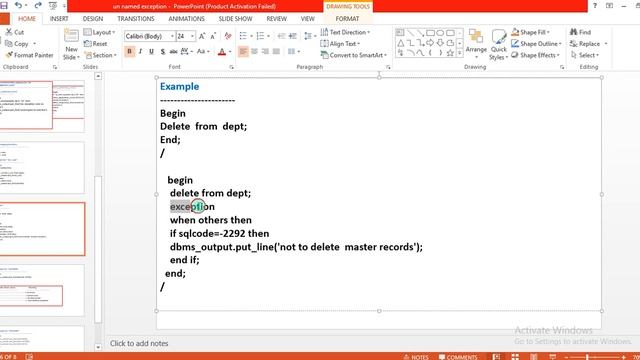Open the Shape Outline color menu
This screenshot has height=360, width=640.
pos(537,44)
